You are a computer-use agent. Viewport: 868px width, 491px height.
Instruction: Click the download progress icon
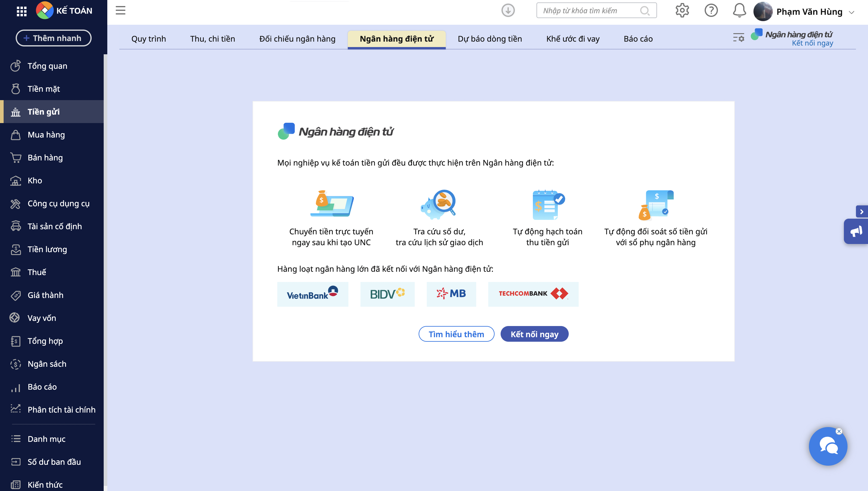click(x=508, y=11)
